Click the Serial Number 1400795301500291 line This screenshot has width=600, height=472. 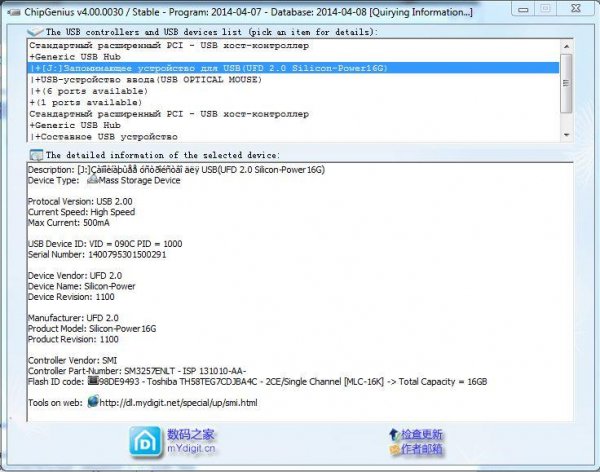click(x=97, y=255)
